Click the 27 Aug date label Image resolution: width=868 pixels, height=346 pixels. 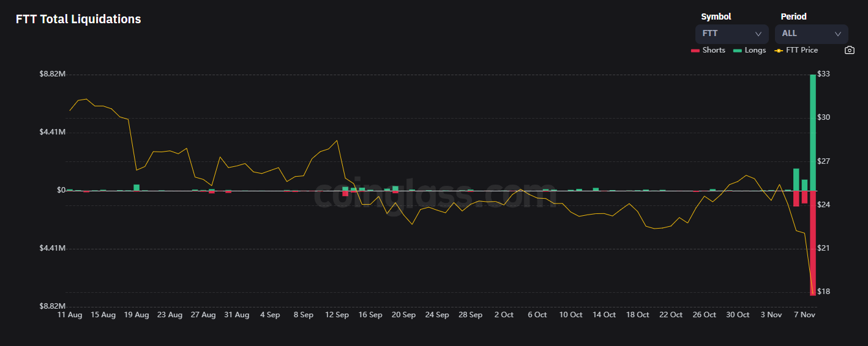[x=203, y=315]
